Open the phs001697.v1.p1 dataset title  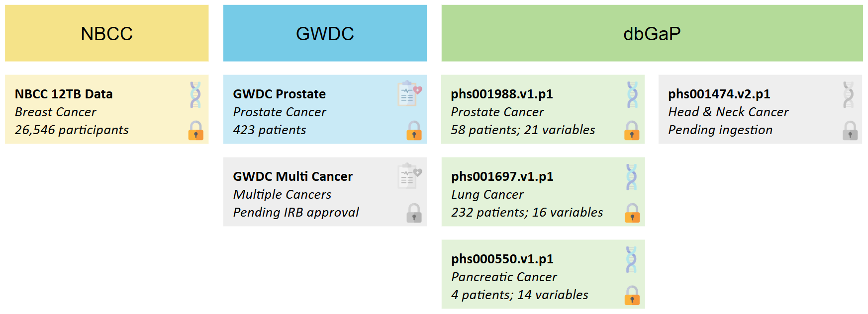click(502, 176)
